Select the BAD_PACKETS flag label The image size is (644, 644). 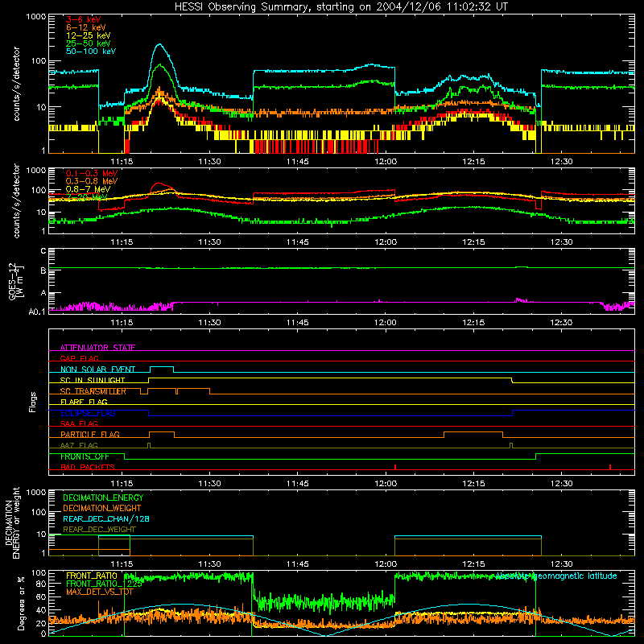coord(88,467)
